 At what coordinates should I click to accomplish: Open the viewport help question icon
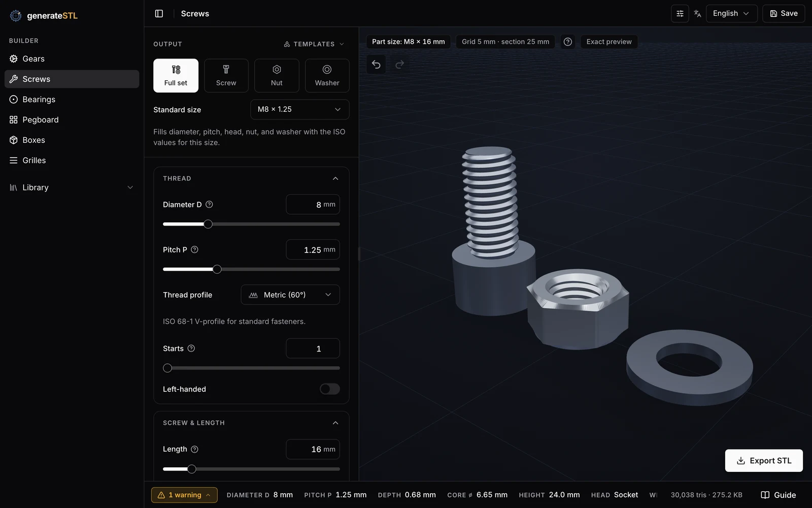pyautogui.click(x=568, y=42)
